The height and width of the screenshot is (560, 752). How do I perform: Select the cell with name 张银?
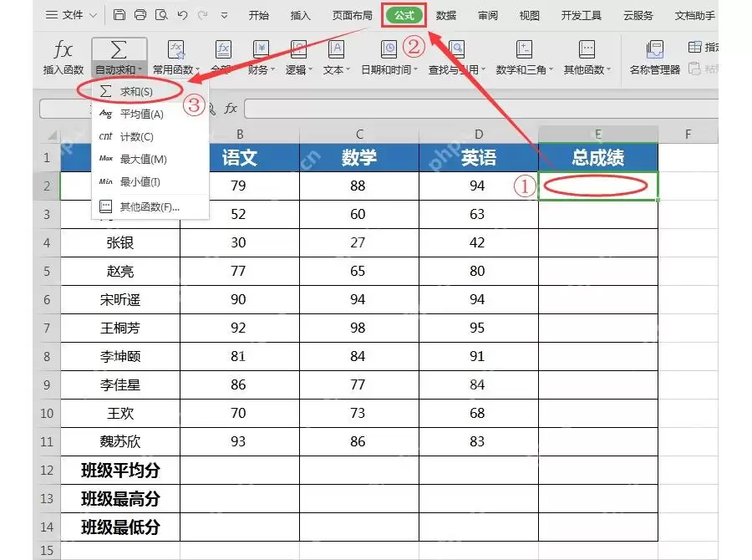pyautogui.click(x=119, y=243)
